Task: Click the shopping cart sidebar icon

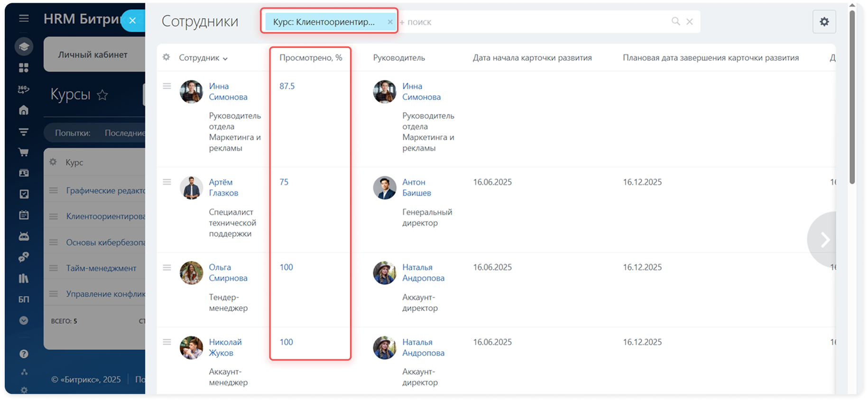Action: [x=24, y=152]
